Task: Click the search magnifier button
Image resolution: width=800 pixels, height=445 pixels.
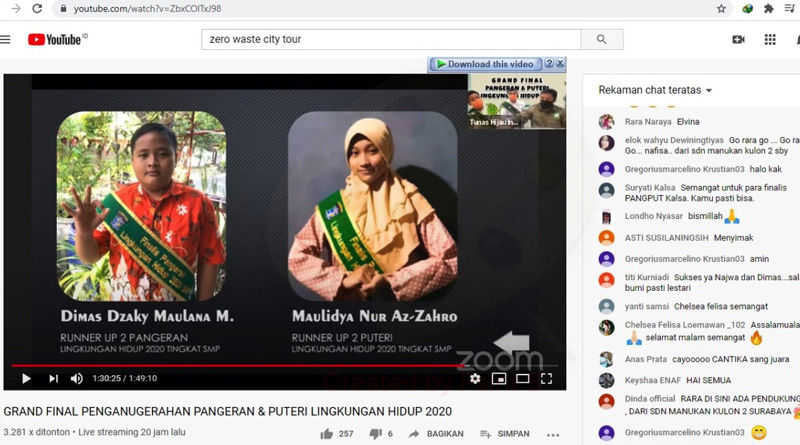Action: click(601, 40)
